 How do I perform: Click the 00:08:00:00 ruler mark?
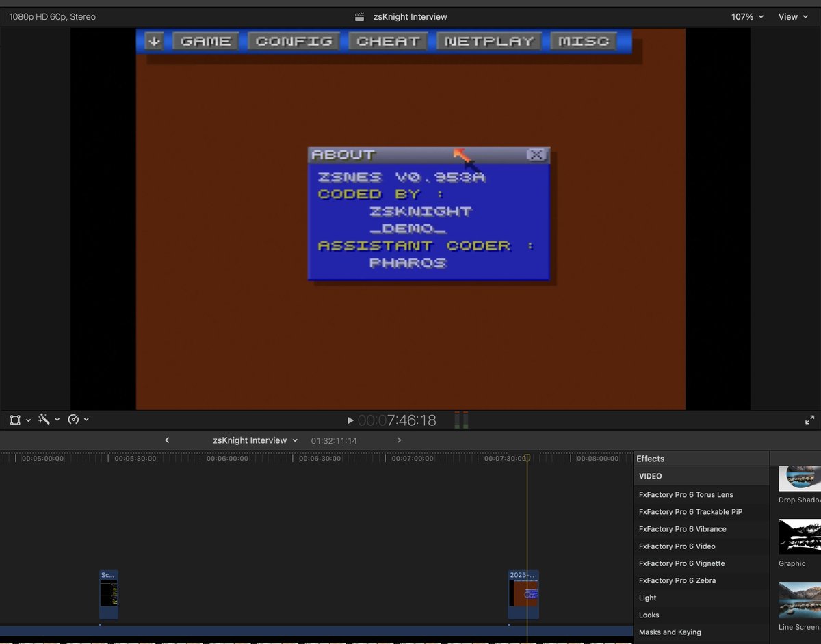pos(597,459)
